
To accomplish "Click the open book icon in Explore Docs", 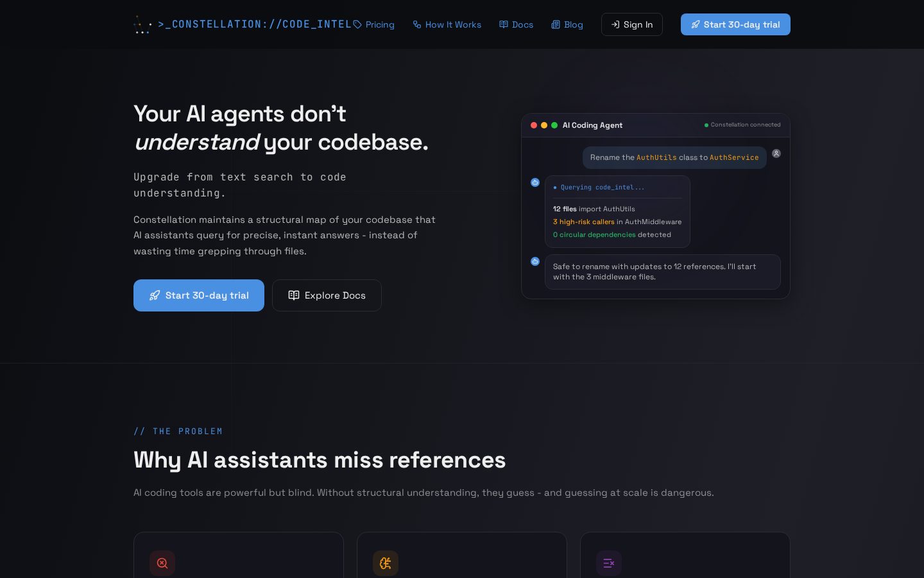I will [294, 295].
